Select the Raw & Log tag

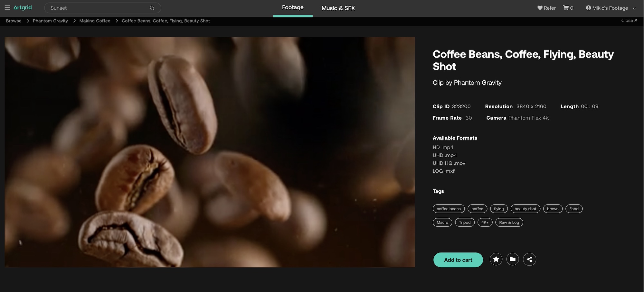(509, 222)
